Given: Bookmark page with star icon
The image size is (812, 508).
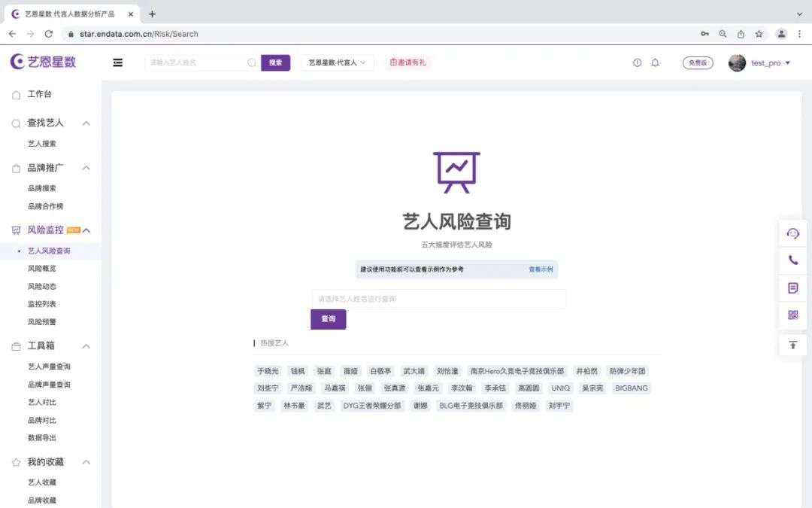Looking at the screenshot, I should (759, 34).
